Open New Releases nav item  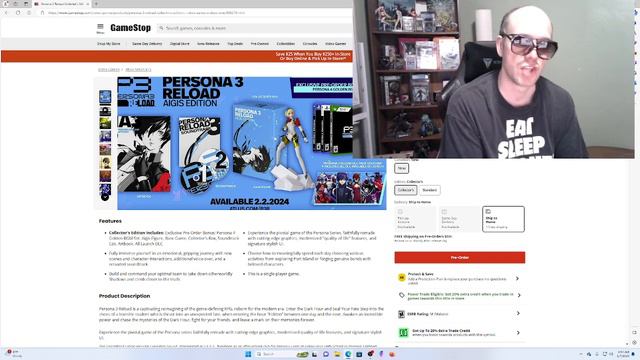pos(208,44)
